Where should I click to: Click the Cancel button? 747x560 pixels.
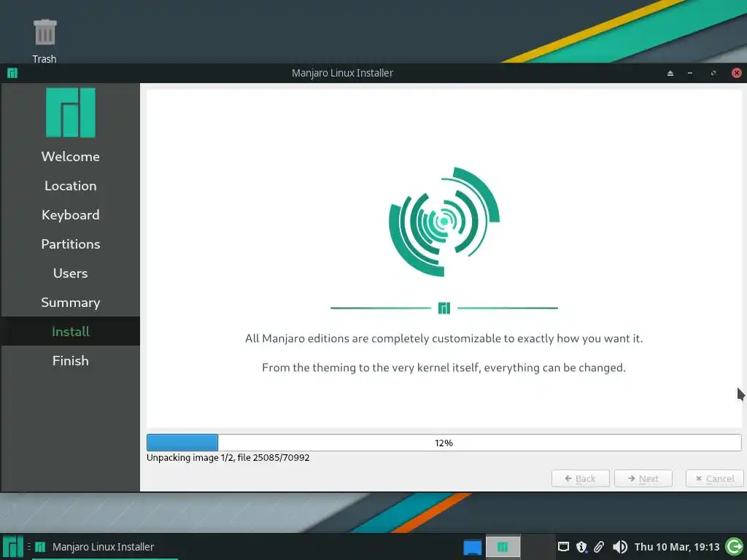point(715,478)
